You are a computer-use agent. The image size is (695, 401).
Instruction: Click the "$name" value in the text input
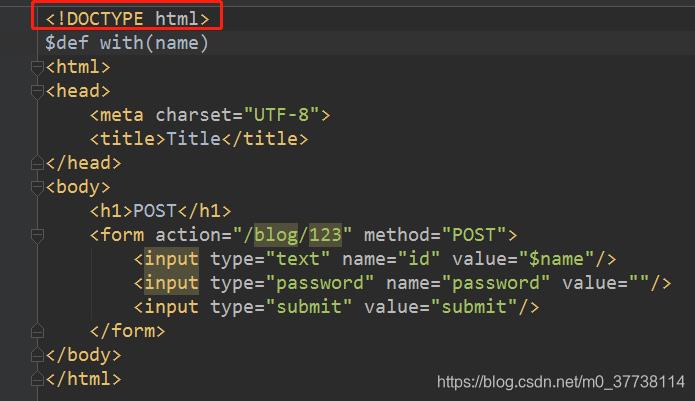tap(556, 259)
